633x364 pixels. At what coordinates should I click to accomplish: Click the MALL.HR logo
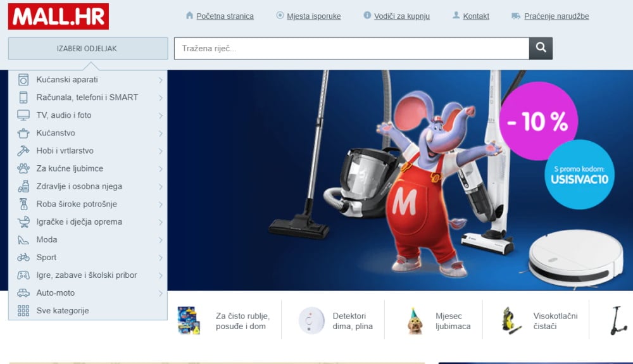(58, 16)
